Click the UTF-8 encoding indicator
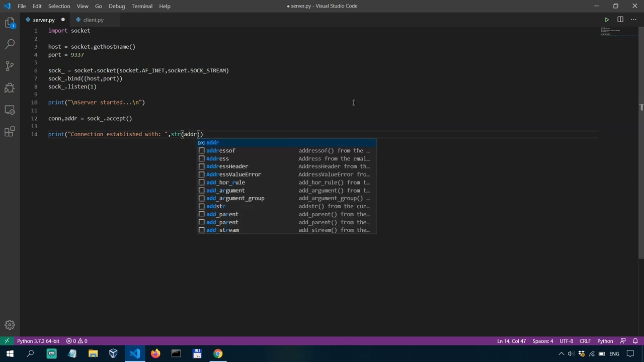Screen dimensions: 644x362 pyautogui.click(x=566, y=341)
